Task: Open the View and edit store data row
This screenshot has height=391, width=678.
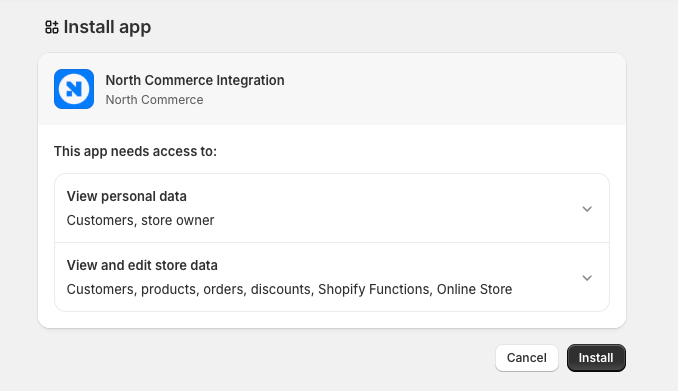Action: [332, 277]
